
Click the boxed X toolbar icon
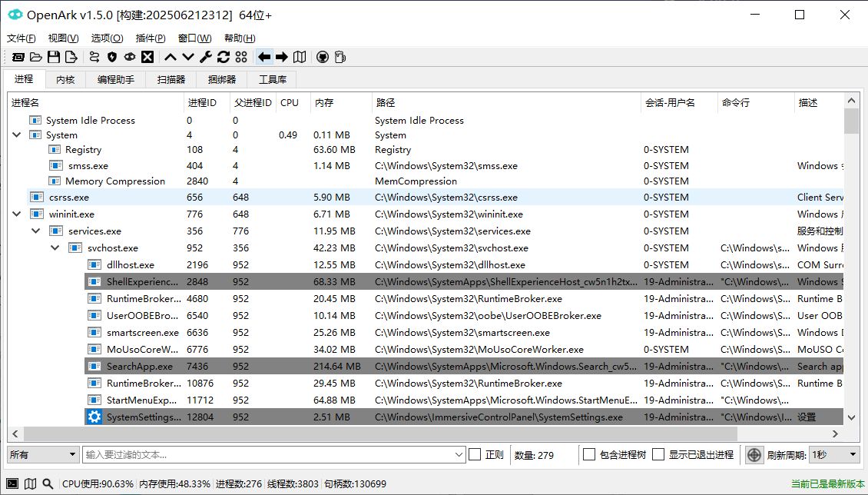[x=147, y=57]
